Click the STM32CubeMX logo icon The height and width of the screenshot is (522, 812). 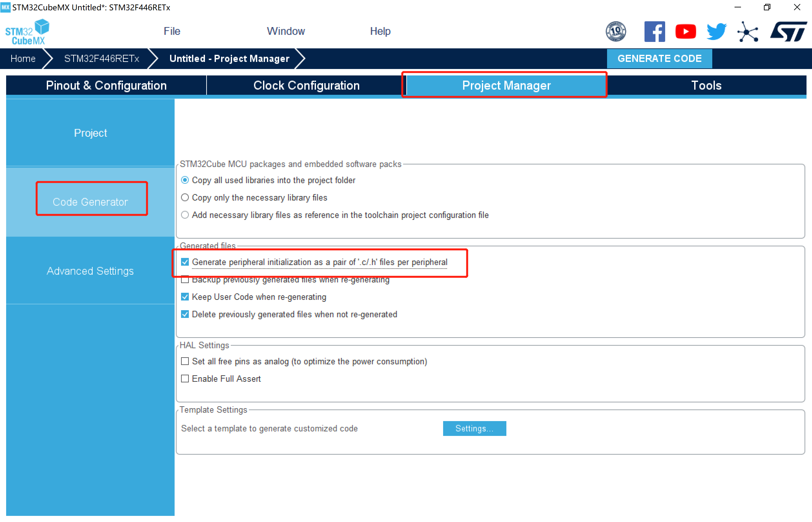[27, 32]
